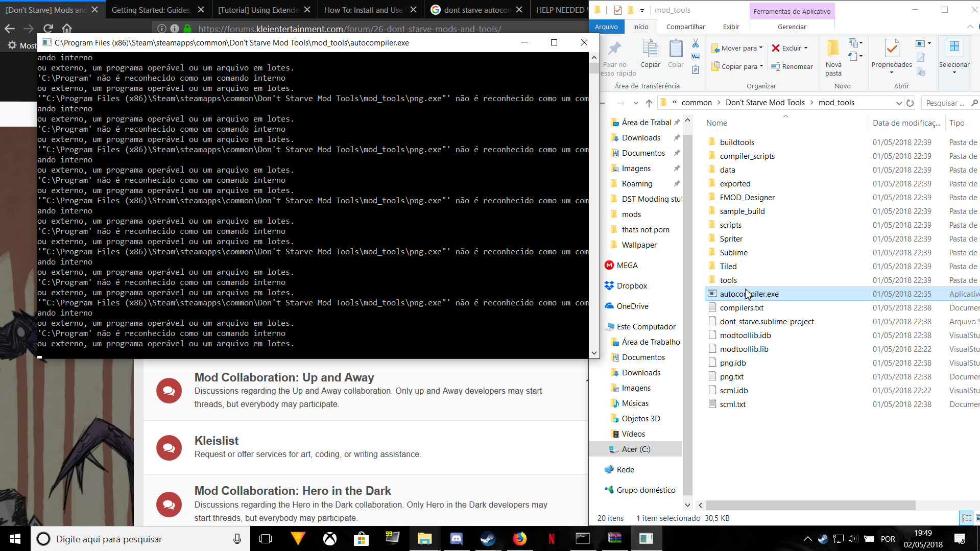This screenshot has height=551, width=980.
Task: Switch to details view layout toggle
Action: 966,518
